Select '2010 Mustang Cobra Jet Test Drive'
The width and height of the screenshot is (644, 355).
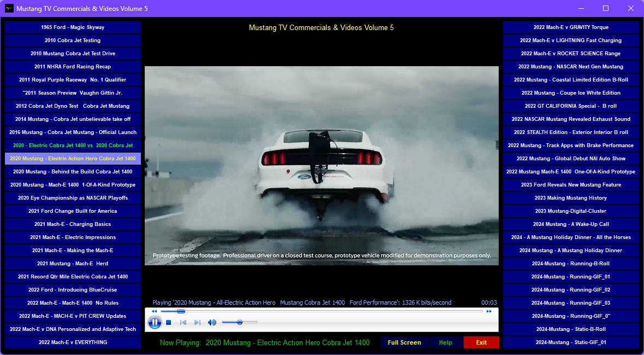(x=73, y=54)
